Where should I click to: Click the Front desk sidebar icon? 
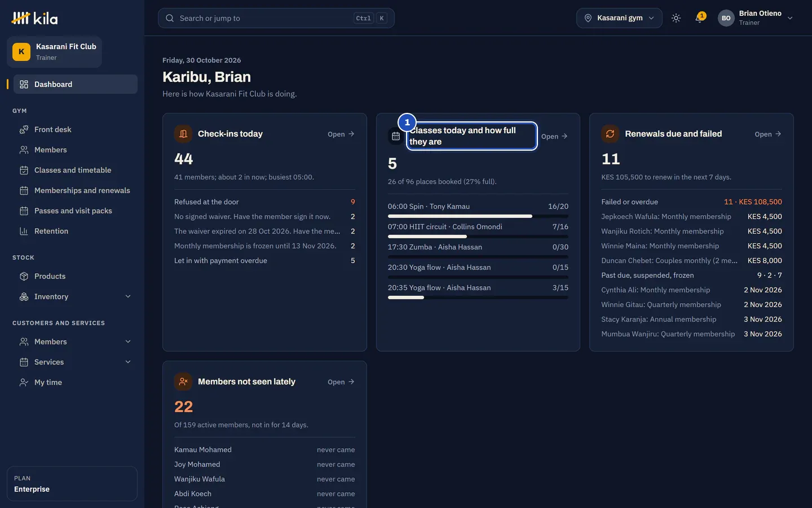point(24,129)
